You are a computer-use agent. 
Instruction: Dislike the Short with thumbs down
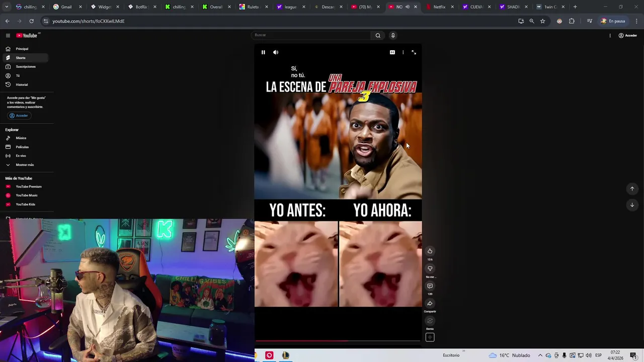point(430,268)
